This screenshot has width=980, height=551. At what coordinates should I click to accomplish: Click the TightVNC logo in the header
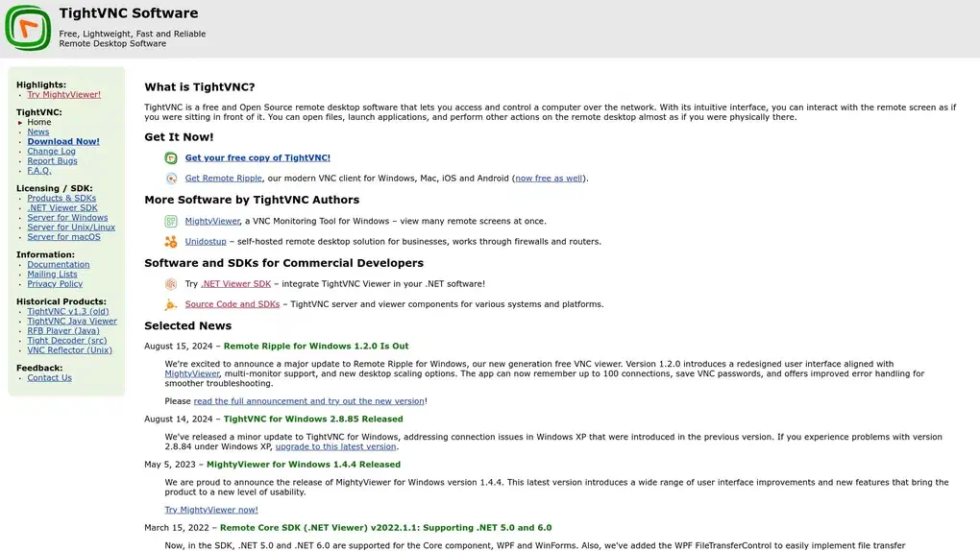pyautogui.click(x=28, y=28)
